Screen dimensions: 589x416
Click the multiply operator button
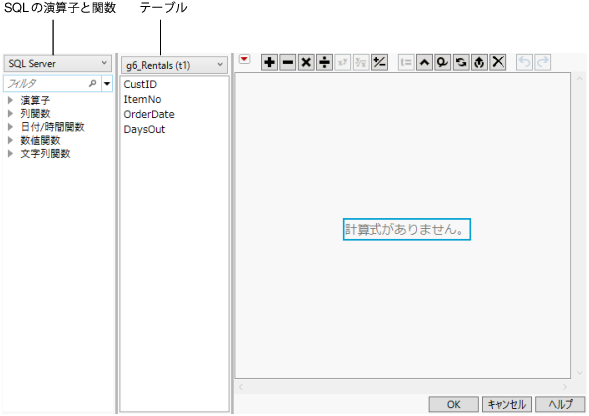point(306,62)
